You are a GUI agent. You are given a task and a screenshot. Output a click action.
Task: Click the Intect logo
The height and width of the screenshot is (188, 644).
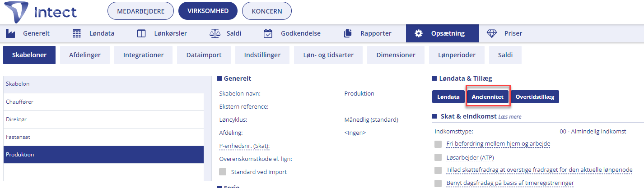click(x=40, y=12)
